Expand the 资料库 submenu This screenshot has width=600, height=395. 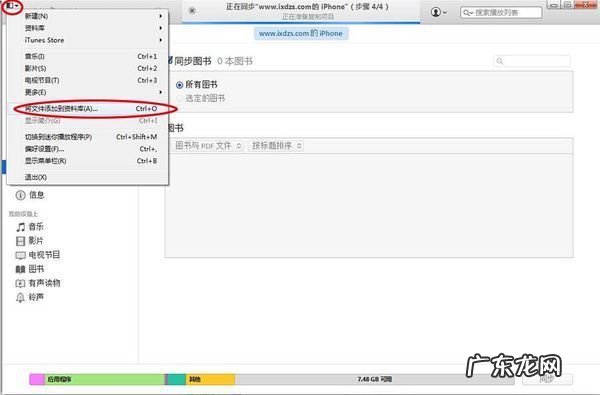point(88,28)
